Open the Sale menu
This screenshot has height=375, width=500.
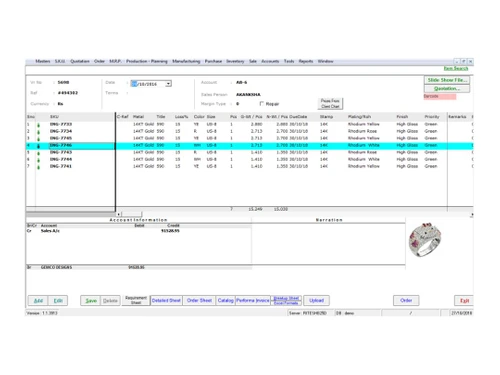tap(253, 61)
